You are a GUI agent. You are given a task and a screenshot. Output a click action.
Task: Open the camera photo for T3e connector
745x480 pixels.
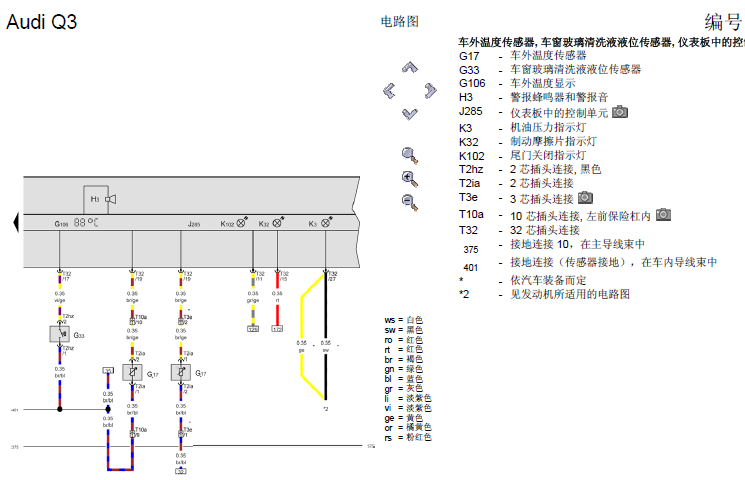585,197
